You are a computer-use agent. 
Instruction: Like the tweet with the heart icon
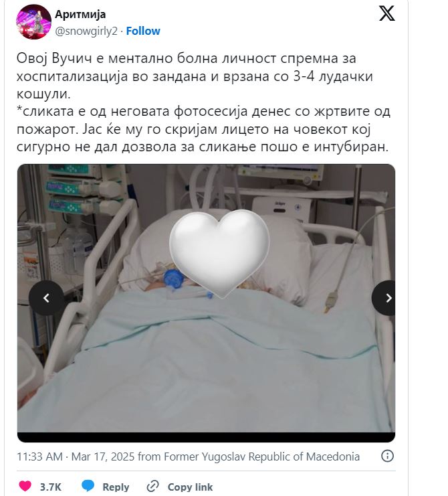25,486
